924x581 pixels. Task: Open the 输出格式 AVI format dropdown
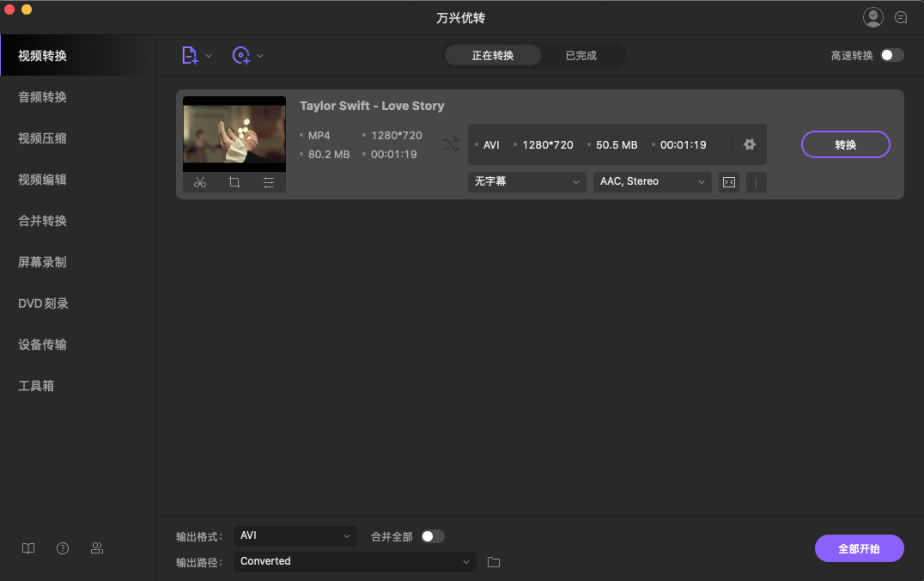[295, 535]
